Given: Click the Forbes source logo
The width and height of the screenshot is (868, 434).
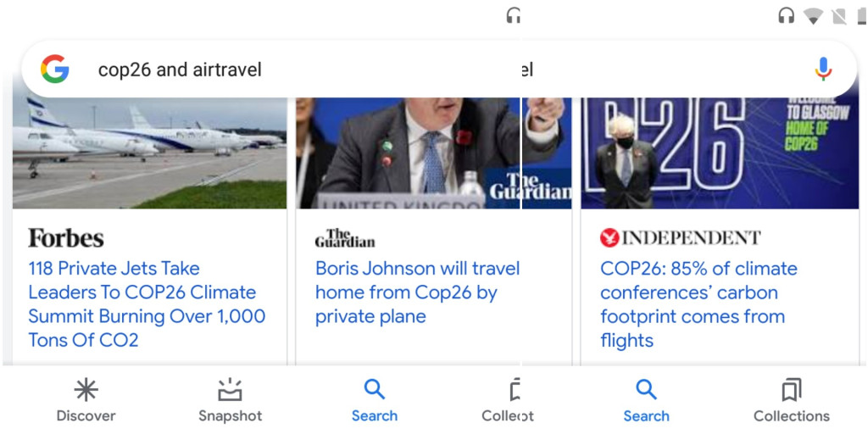Looking at the screenshot, I should click(x=66, y=238).
